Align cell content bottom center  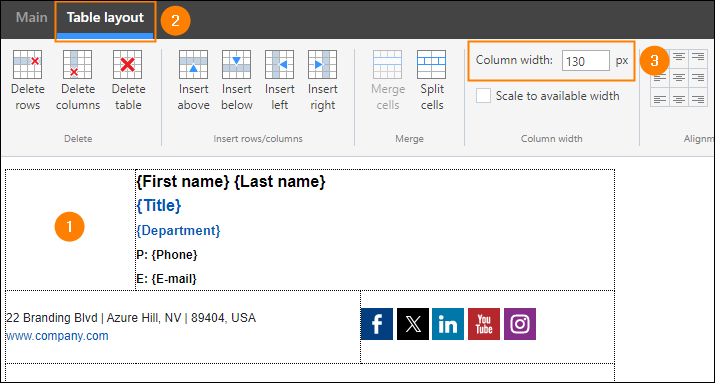(679, 97)
